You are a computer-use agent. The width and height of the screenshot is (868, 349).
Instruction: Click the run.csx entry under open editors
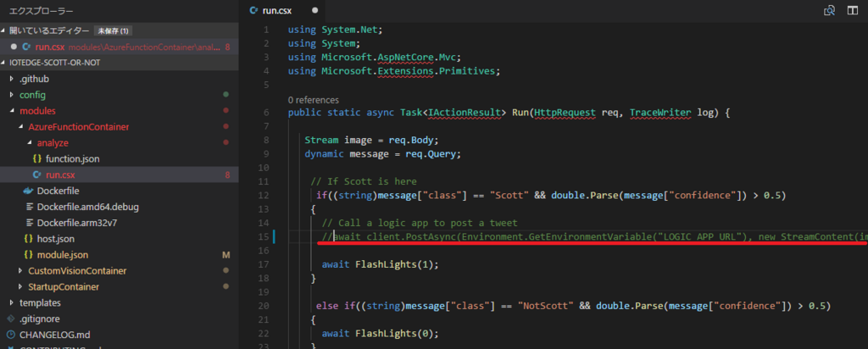tap(119, 47)
